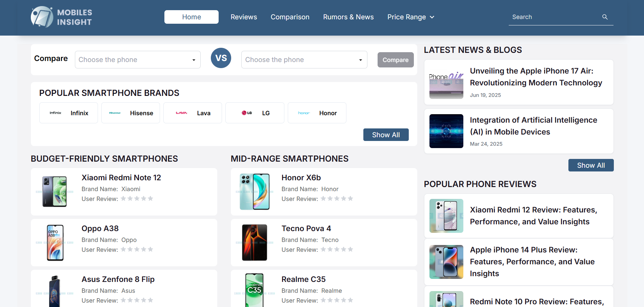644x307 pixels.
Task: Open Tecno Pova 4 phone image
Action: [255, 243]
